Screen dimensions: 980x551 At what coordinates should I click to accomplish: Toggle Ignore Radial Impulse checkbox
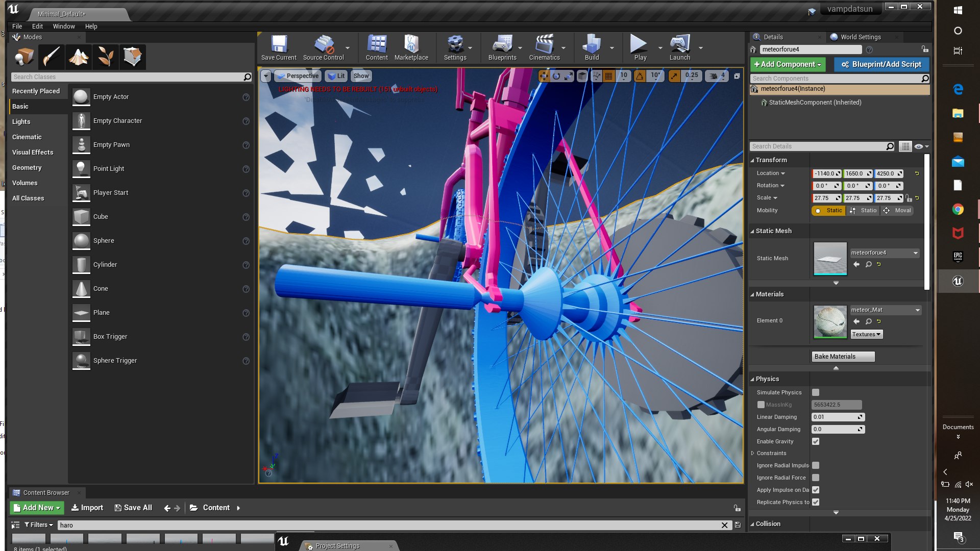tap(816, 465)
